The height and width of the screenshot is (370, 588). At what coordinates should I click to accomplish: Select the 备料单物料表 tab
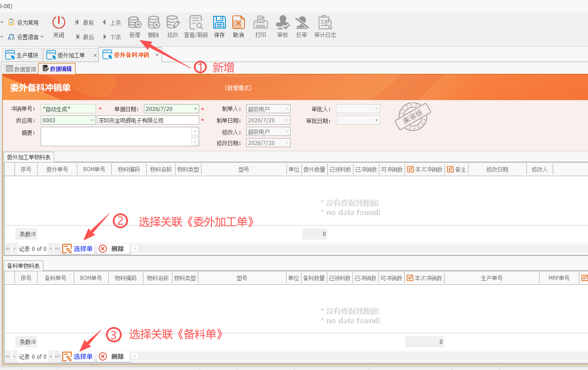pyautogui.click(x=23, y=265)
